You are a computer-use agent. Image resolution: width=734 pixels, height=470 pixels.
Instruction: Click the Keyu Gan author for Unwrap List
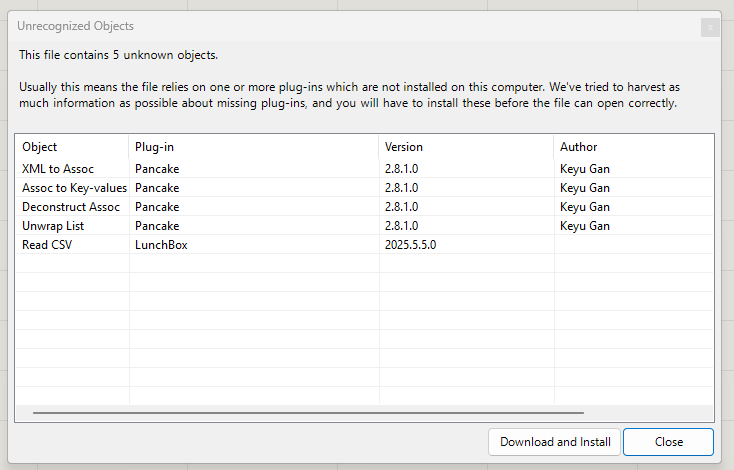click(x=584, y=226)
